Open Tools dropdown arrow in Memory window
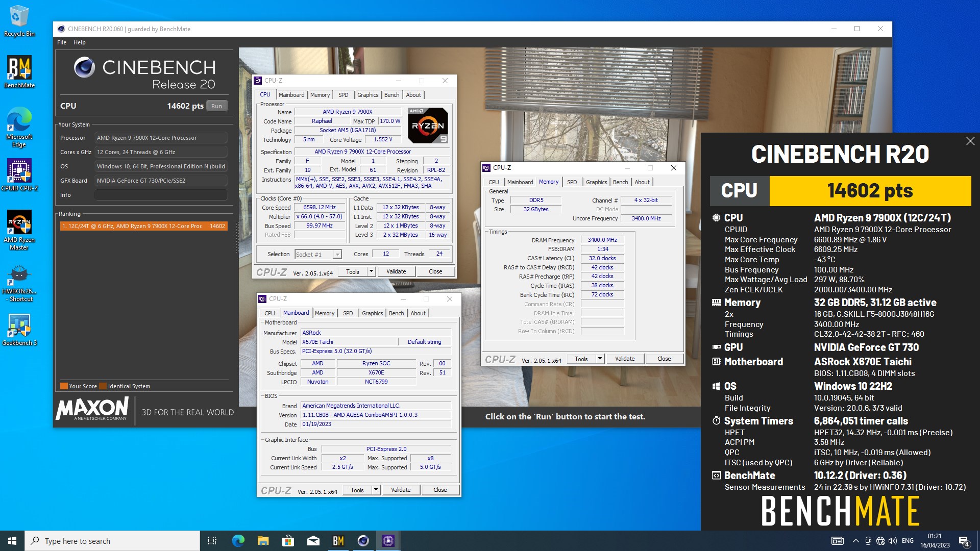 click(x=600, y=359)
